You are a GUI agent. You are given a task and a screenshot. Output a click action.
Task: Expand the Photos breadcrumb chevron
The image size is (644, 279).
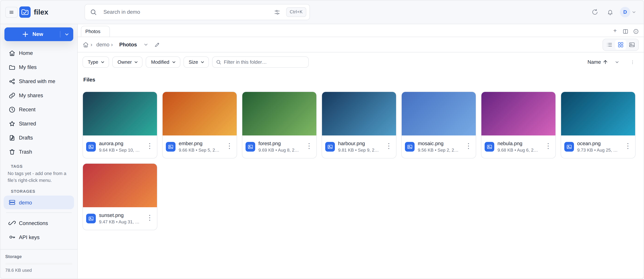coord(146,45)
